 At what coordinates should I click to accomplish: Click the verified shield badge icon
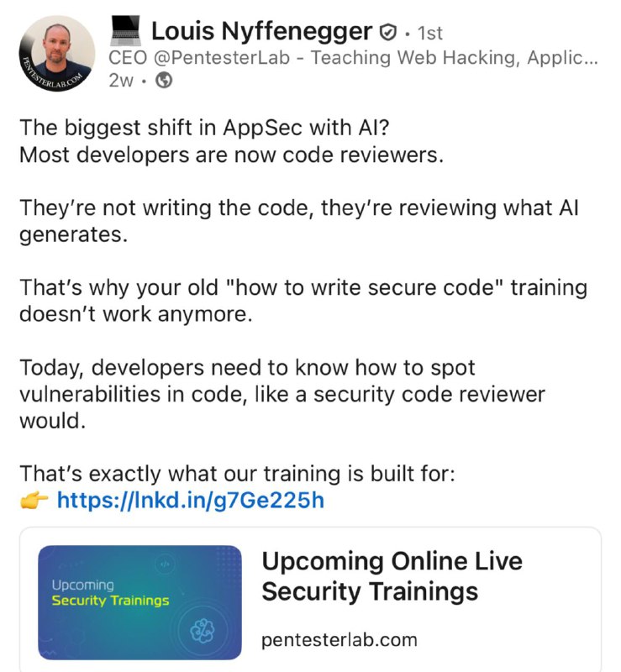[x=388, y=32]
